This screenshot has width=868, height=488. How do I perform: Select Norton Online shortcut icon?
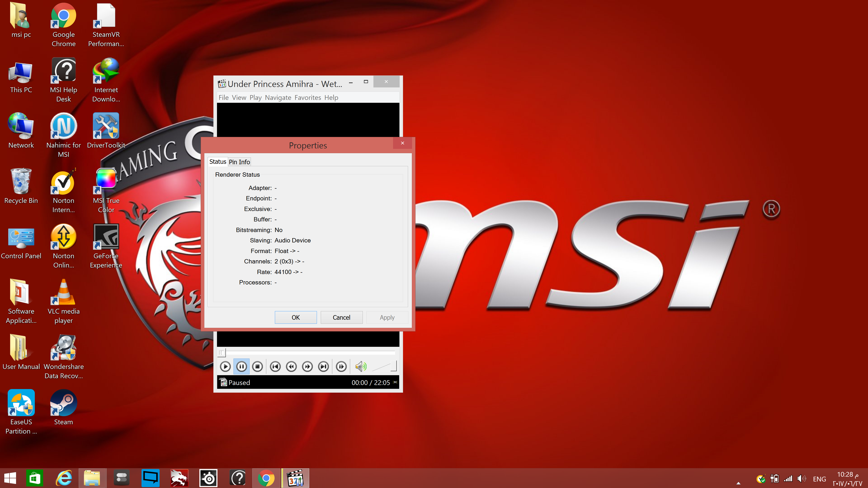[x=63, y=246]
